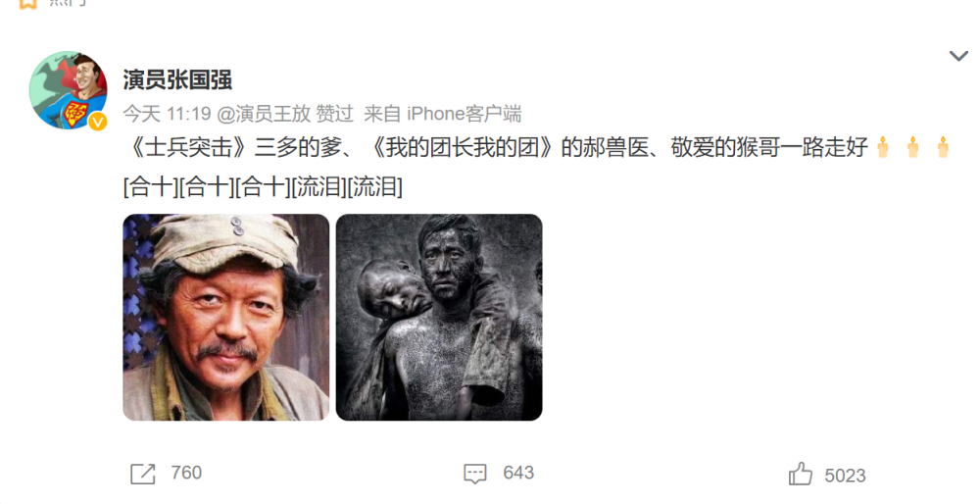This screenshot has height=504, width=980.
Task: Click the bookmark icon at the top-left corner
Action: 26,4
